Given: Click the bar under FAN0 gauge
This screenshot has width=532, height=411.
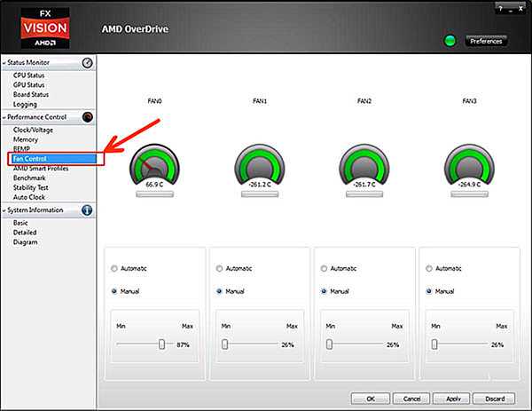Looking at the screenshot, I should [154, 194].
